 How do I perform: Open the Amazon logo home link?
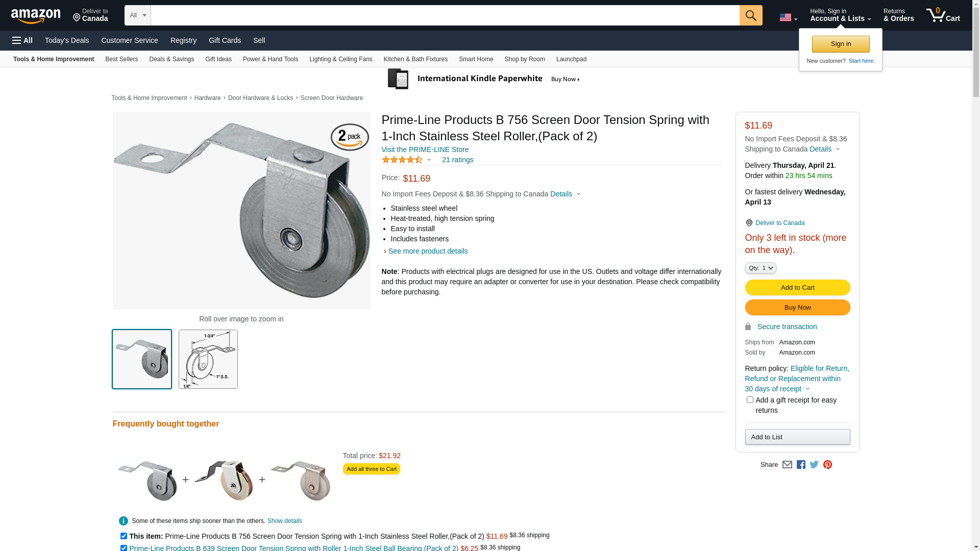36,16
